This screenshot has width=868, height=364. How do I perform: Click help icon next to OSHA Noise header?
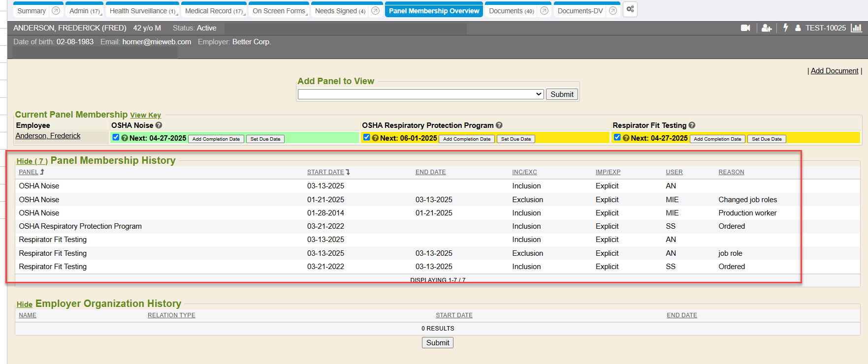[159, 125]
